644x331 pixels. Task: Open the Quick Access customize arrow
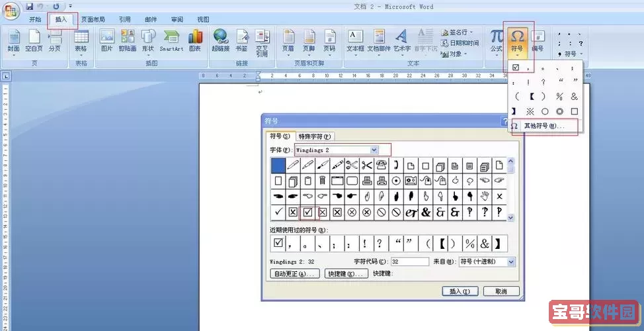click(70, 7)
